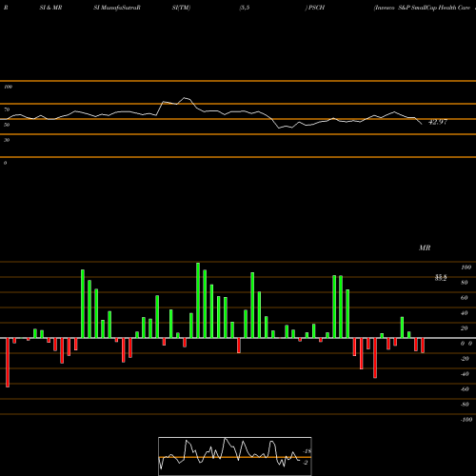Click the MR axis label -60
This screenshot has width=476, height=476.
coord(465,389)
